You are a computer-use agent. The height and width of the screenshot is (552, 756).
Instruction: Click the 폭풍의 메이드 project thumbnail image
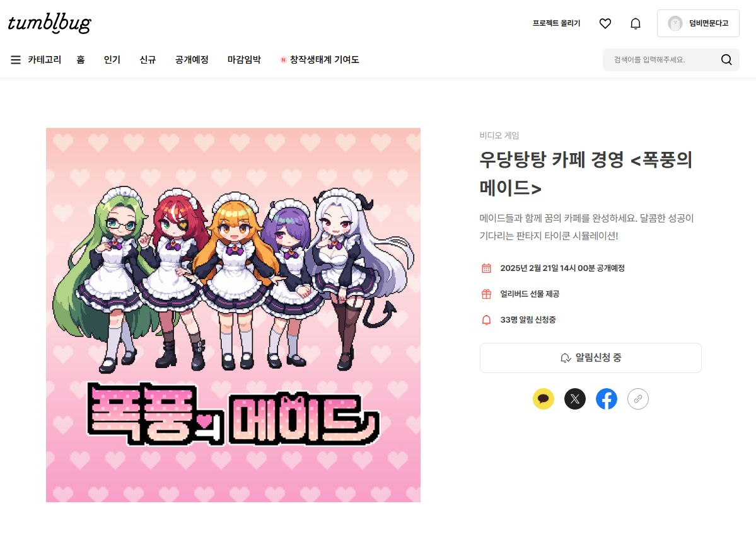tap(233, 315)
